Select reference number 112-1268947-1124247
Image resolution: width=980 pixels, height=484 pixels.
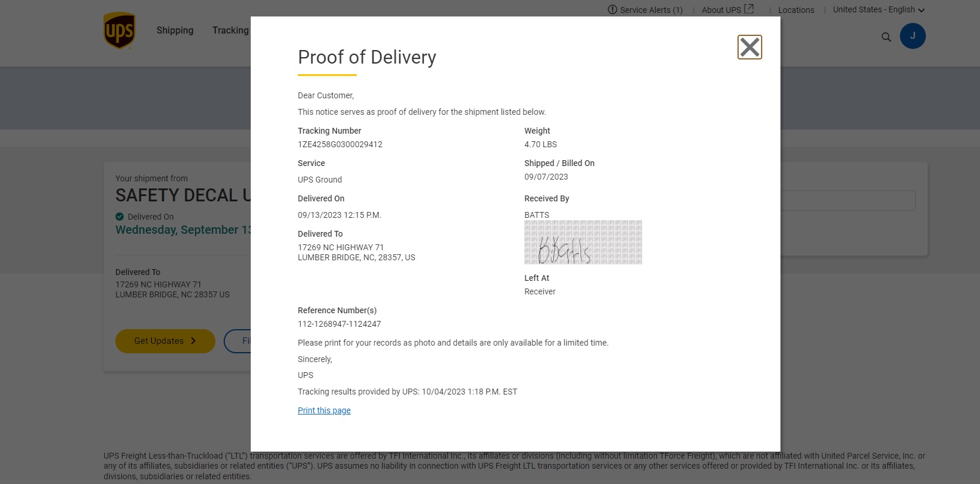coord(339,324)
